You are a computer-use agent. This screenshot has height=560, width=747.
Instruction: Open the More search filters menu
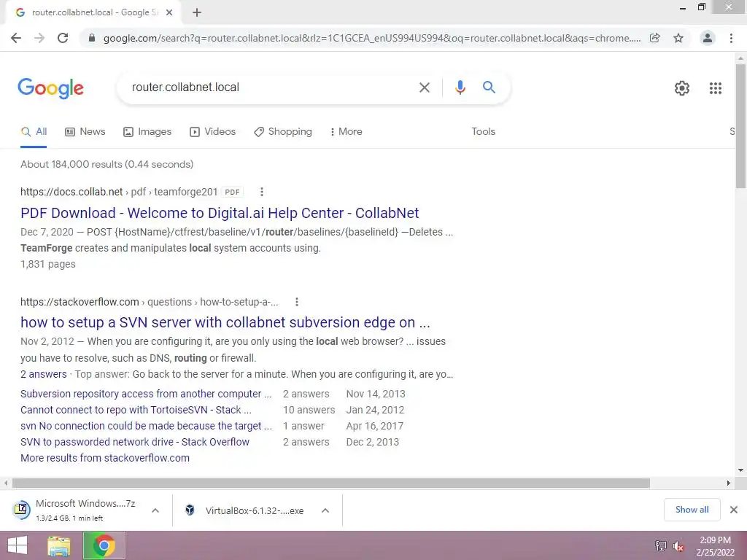(347, 132)
